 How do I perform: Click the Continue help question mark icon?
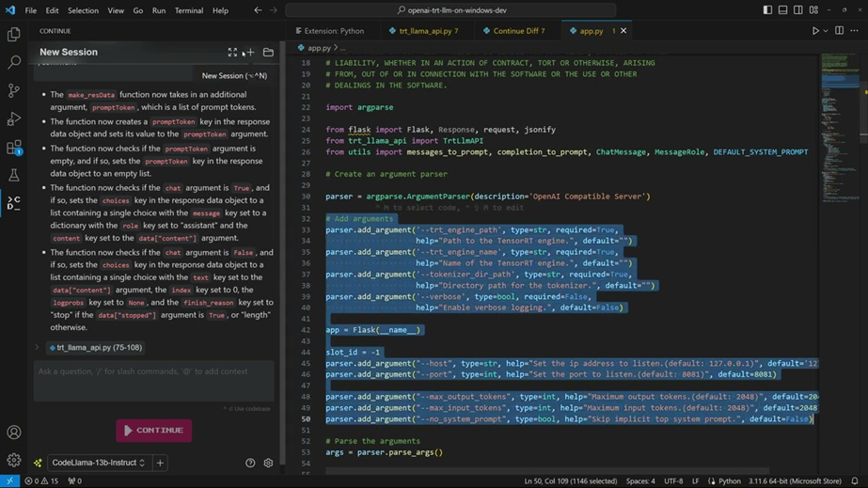point(250,463)
